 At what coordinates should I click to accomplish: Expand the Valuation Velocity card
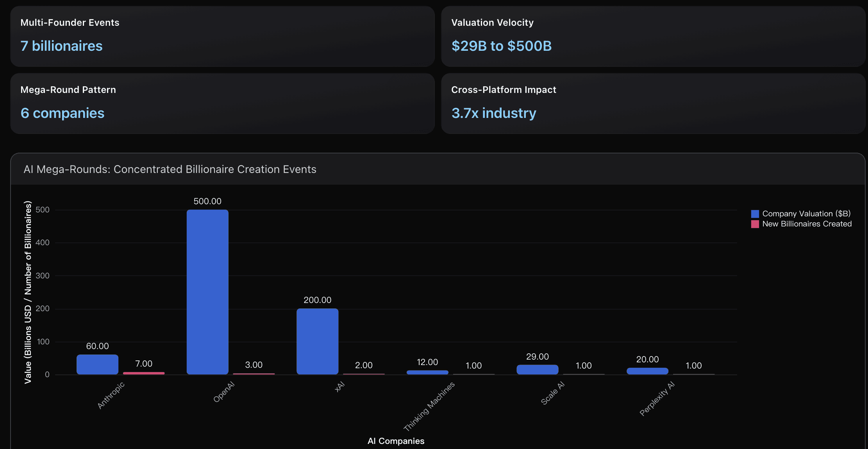pyautogui.click(x=493, y=22)
